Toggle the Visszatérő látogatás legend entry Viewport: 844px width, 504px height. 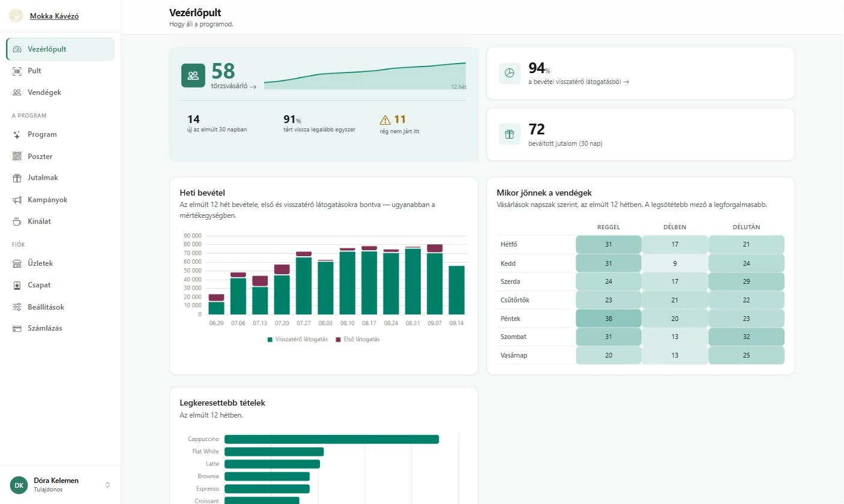click(298, 340)
